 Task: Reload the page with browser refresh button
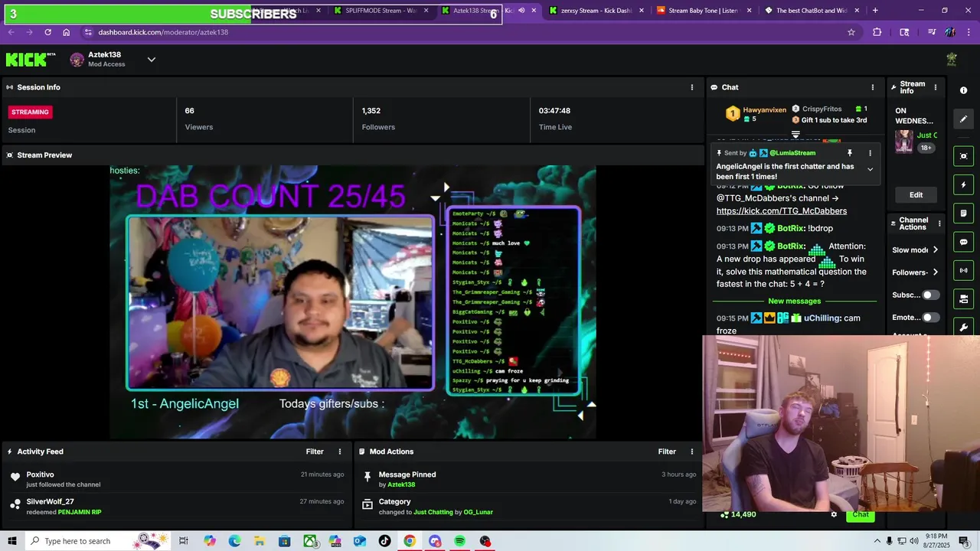tap(47, 32)
